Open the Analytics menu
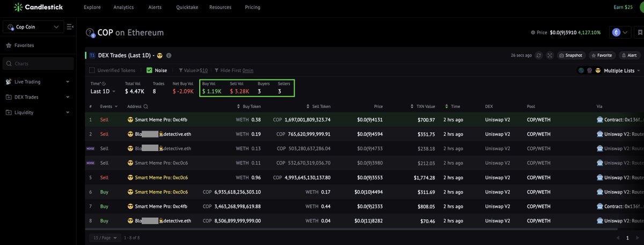Image resolution: width=644 pixels, height=245 pixels. 123,8
